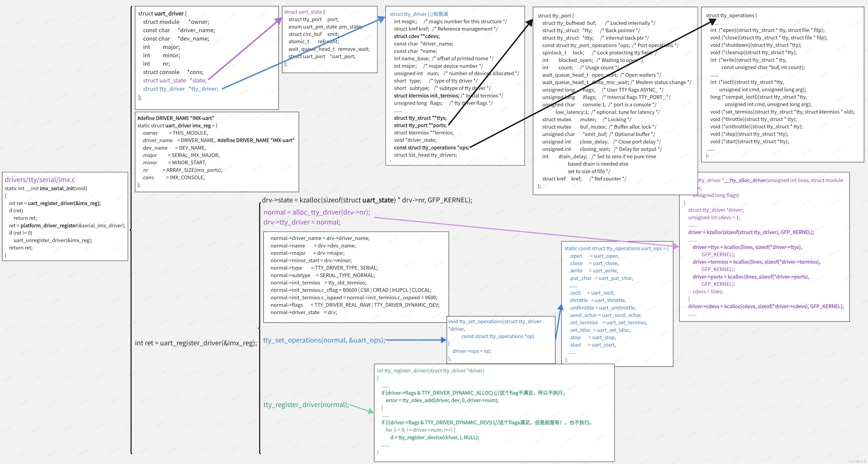Screen dimensions: 868x464
Task: Select the purple 'struct uart_state *state;' line
Action: (x=175, y=80)
